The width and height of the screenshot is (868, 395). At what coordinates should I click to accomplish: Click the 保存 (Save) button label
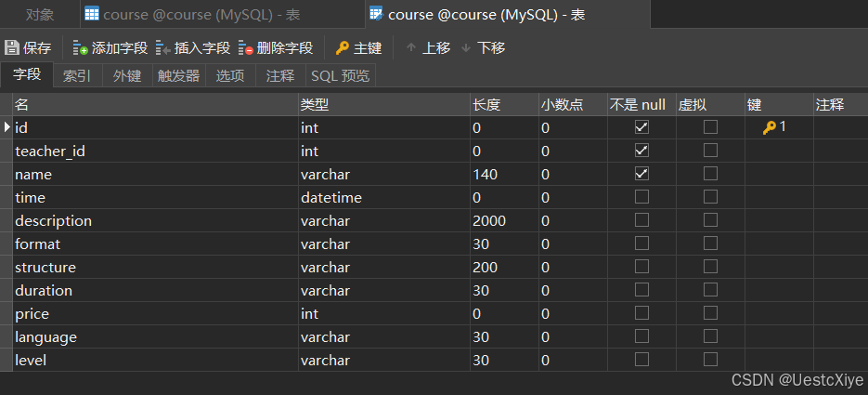coord(37,48)
